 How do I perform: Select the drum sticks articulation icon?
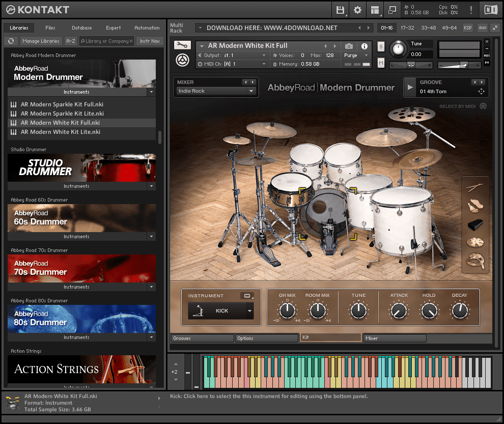point(475,187)
